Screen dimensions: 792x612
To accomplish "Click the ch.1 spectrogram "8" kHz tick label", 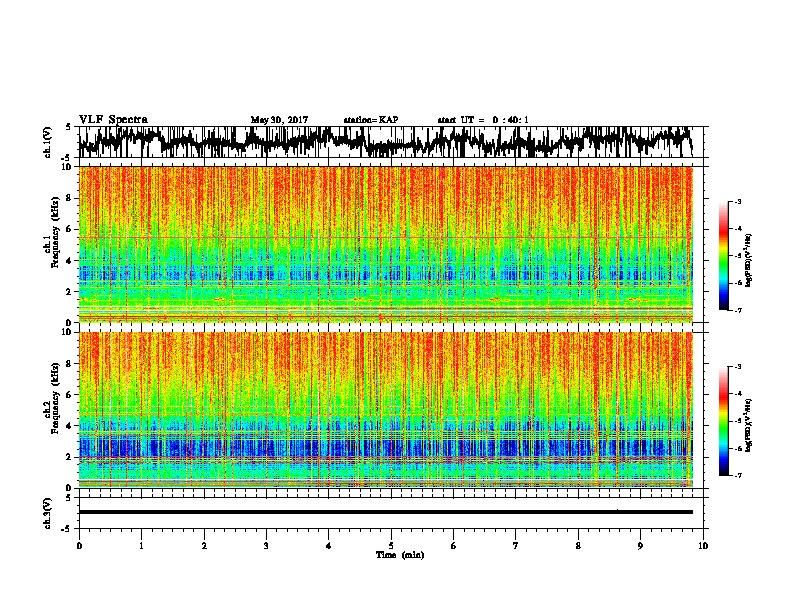I will click(70, 198).
